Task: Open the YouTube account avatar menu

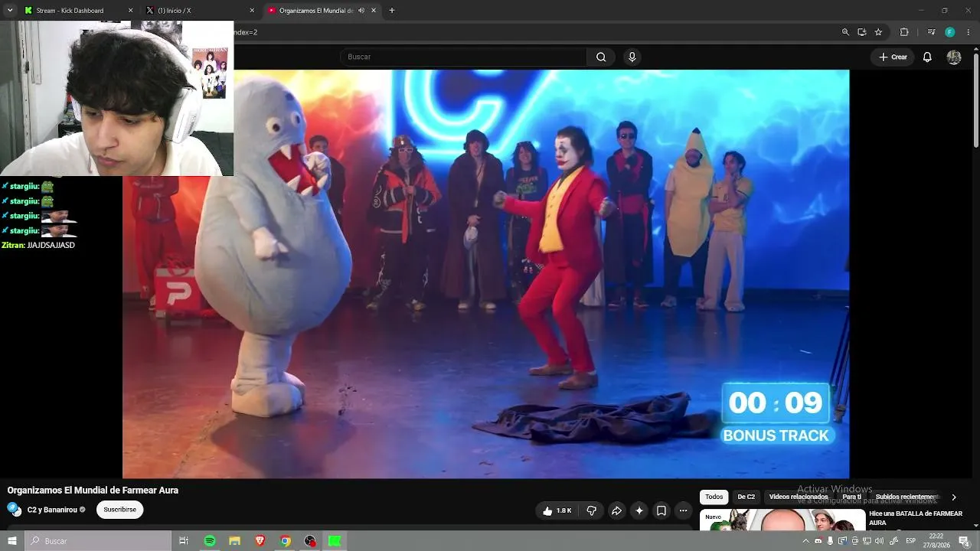Action: pos(954,57)
